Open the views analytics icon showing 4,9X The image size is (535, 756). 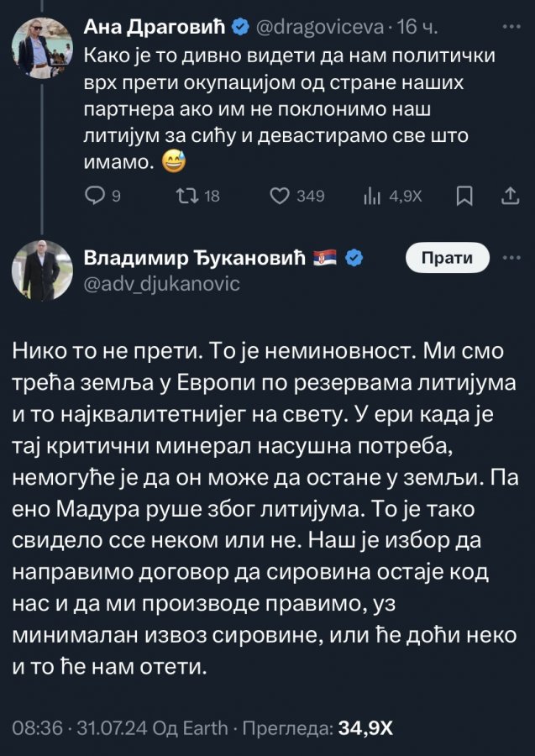pos(370,196)
